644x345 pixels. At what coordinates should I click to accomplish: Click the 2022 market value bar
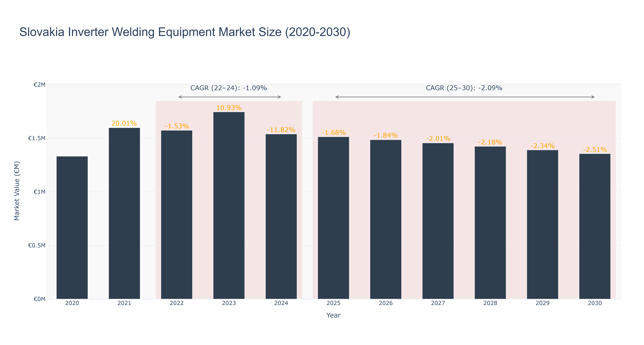click(x=177, y=215)
